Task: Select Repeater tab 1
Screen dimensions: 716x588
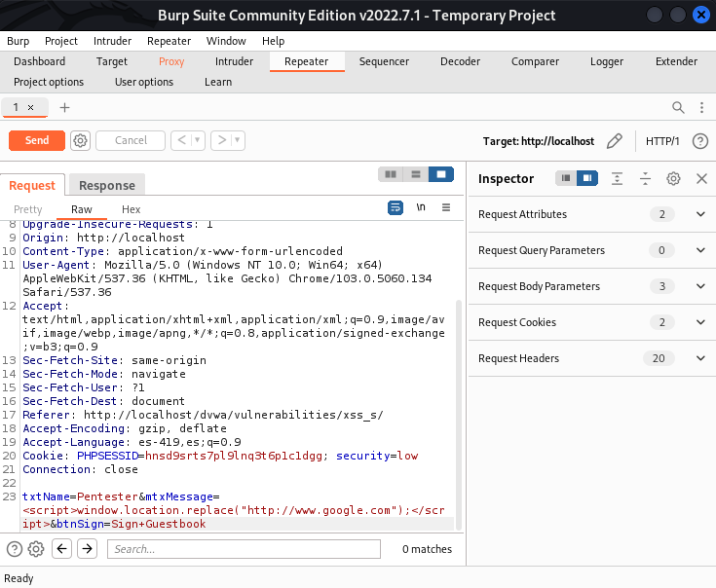Action: coord(16,107)
